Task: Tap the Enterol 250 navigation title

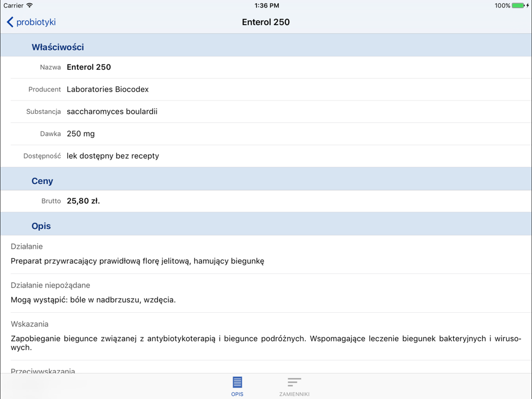Action: pyautogui.click(x=265, y=22)
